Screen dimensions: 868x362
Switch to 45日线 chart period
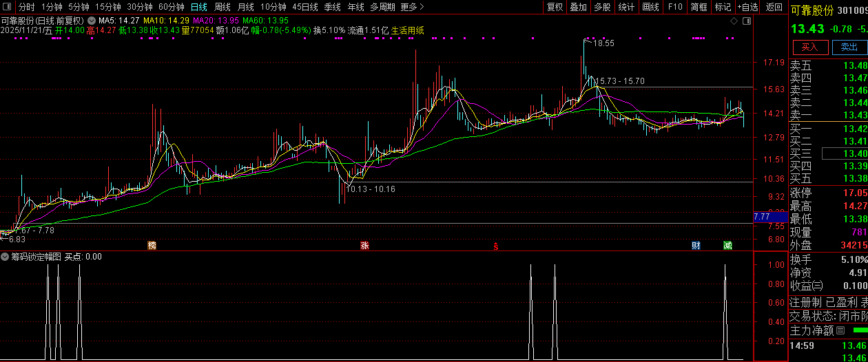pyautogui.click(x=305, y=7)
